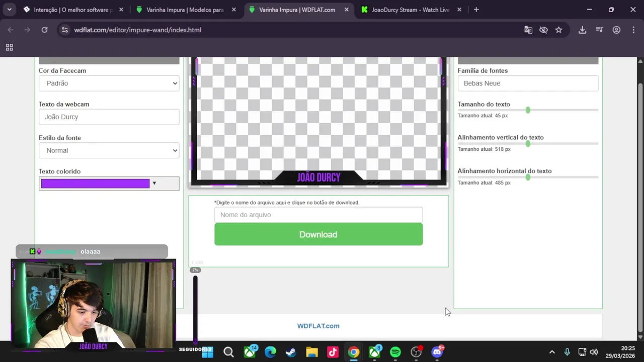The image size is (644, 362).
Task: Open a new browser tab
Action: [476, 10]
